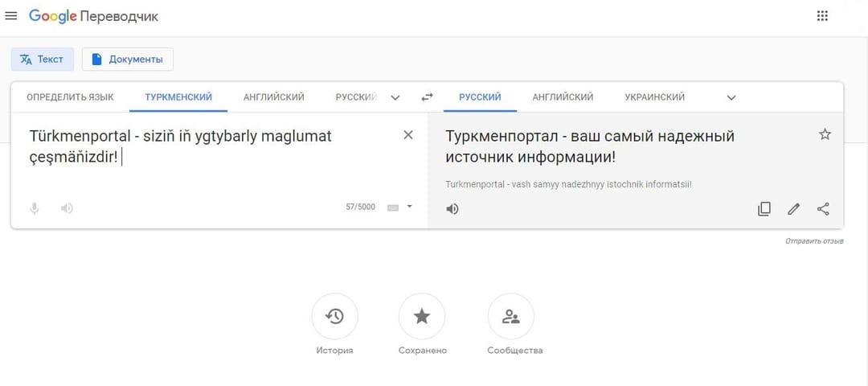Image resolution: width=868 pixels, height=386 pixels.
Task: Open the hamburger main menu
Action: click(x=11, y=16)
